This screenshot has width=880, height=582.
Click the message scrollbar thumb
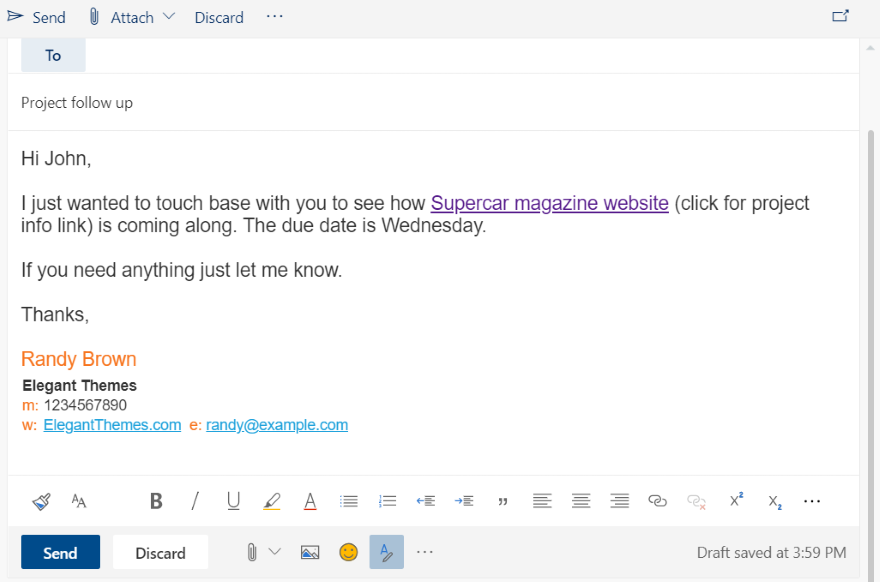(x=871, y=354)
